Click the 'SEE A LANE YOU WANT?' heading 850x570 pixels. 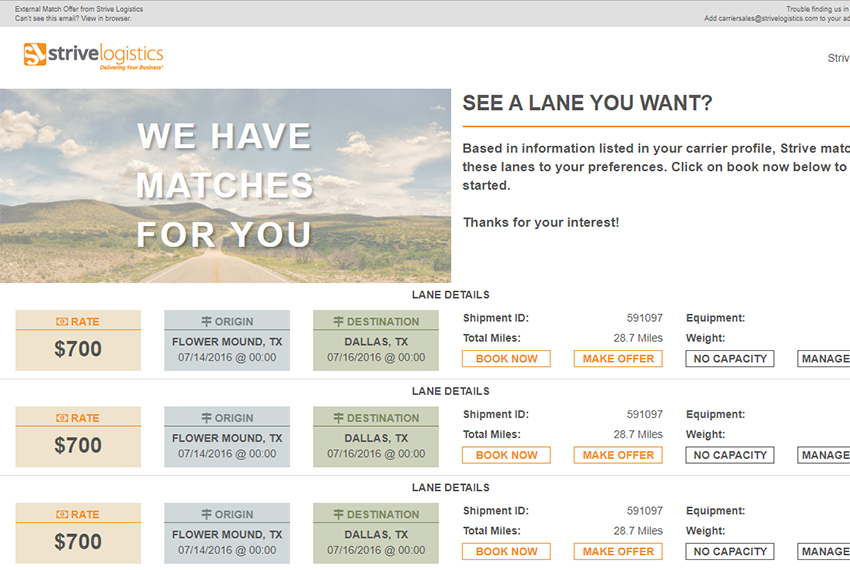[x=587, y=103]
